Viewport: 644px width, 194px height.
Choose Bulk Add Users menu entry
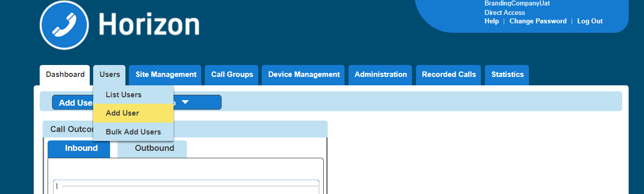coord(133,132)
